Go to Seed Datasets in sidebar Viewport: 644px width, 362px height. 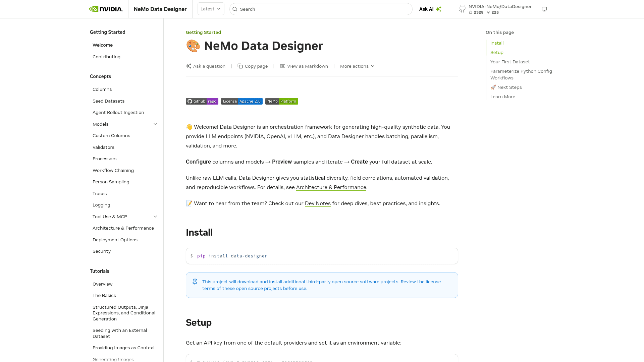coord(108,101)
